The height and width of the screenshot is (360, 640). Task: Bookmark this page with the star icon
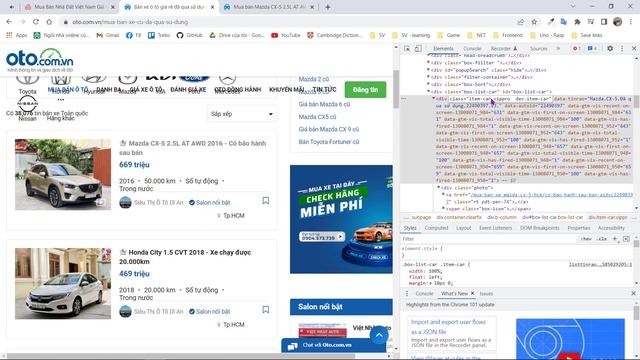coord(534,22)
